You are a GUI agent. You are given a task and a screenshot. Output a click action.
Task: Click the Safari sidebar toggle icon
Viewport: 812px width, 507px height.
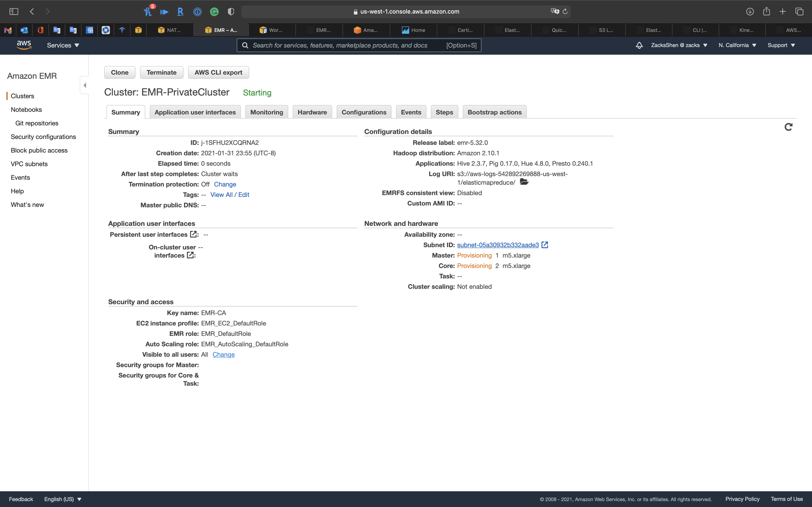[14, 11]
